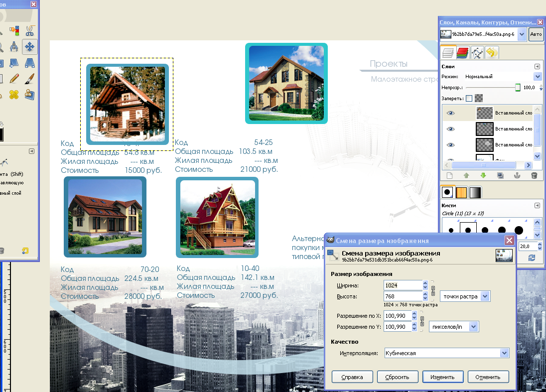Open tool options panel menu arrow

point(32,151)
